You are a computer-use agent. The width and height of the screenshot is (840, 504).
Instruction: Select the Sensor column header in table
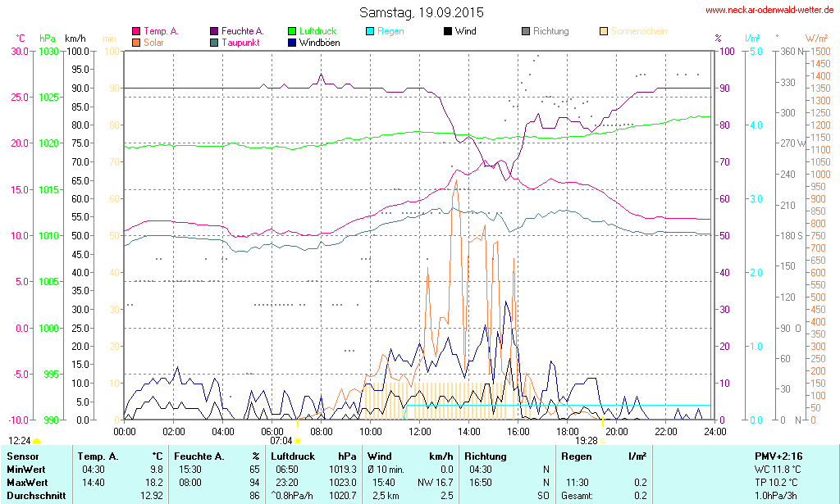pyautogui.click(x=24, y=456)
